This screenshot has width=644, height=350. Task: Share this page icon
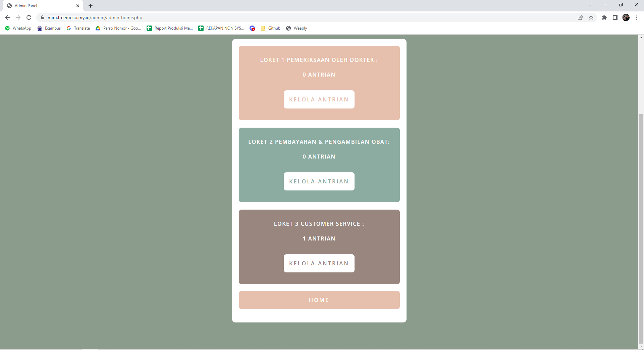click(x=580, y=17)
